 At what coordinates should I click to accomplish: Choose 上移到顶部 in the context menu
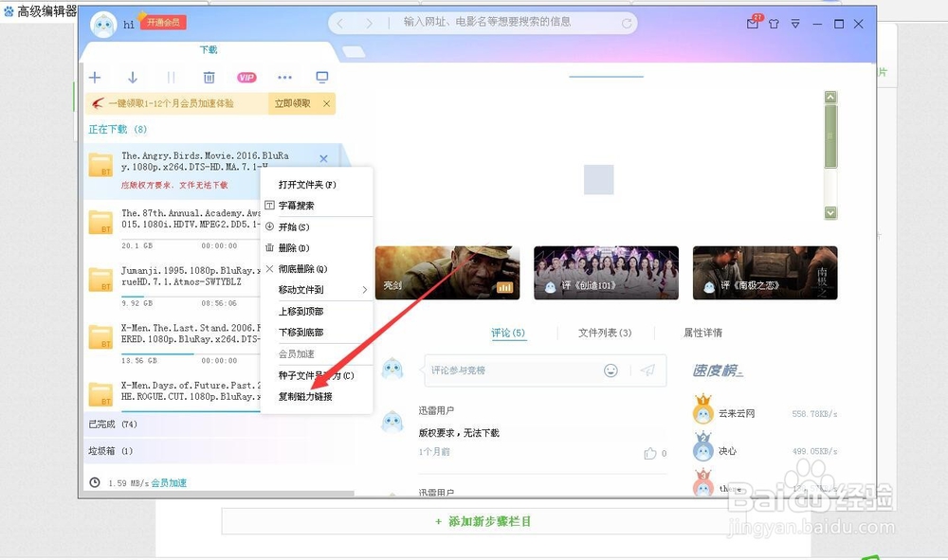click(301, 311)
